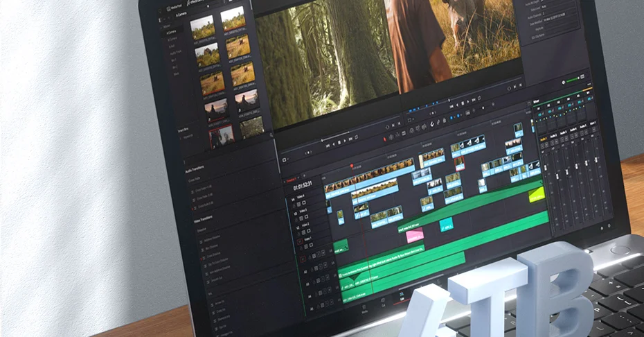Select the first forest clip thumbnail in Media Pool
Viewport: 644px width, 337px height.
pyautogui.click(x=203, y=28)
